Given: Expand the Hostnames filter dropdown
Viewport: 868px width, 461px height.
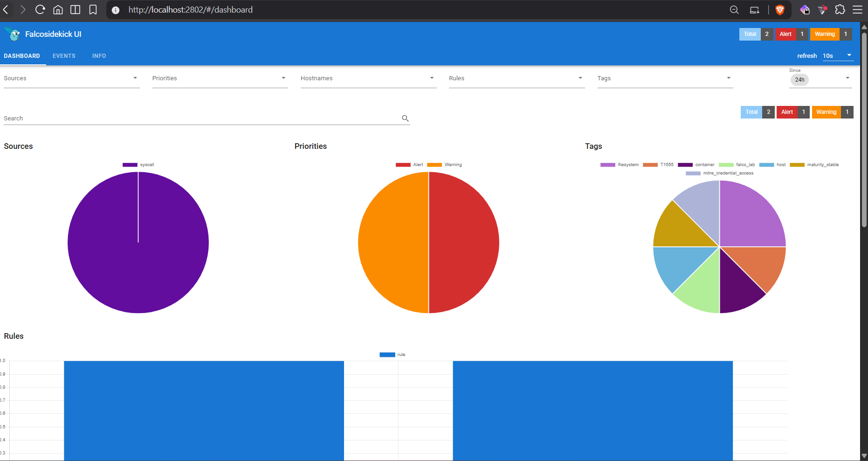Looking at the screenshot, I should pyautogui.click(x=368, y=78).
